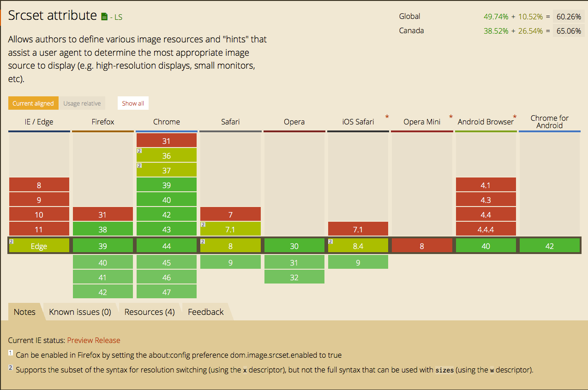The height and width of the screenshot is (390, 588).
Task: Click the Safari 7 version cell
Action: click(230, 214)
